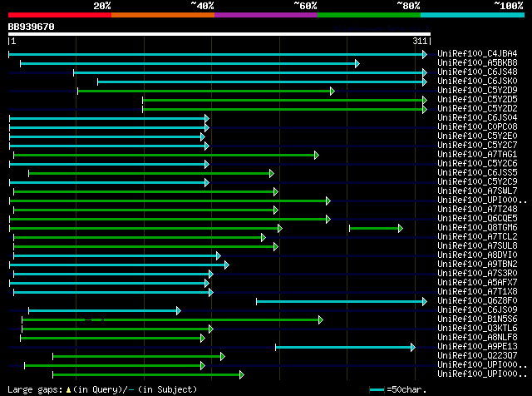Image resolution: width=532 pixels, height=396 pixels.
Task: Click the cyan alignment bar in the A9TBN2 row
Action: pyautogui.click(x=119, y=265)
